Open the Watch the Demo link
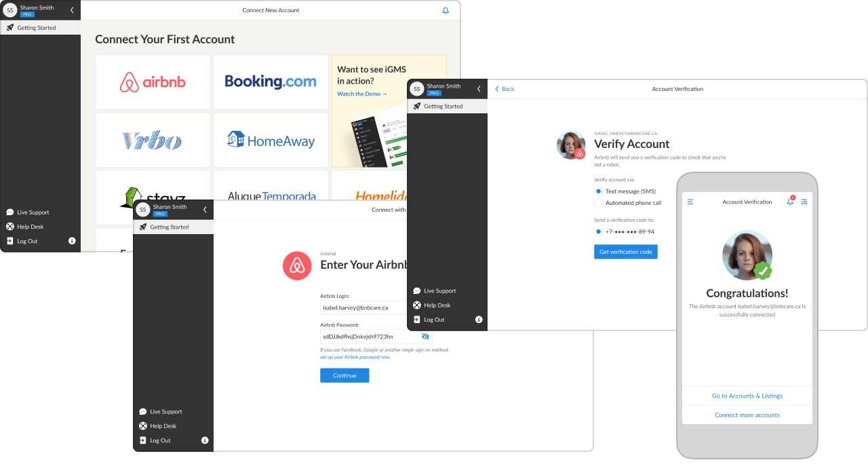 (362, 94)
